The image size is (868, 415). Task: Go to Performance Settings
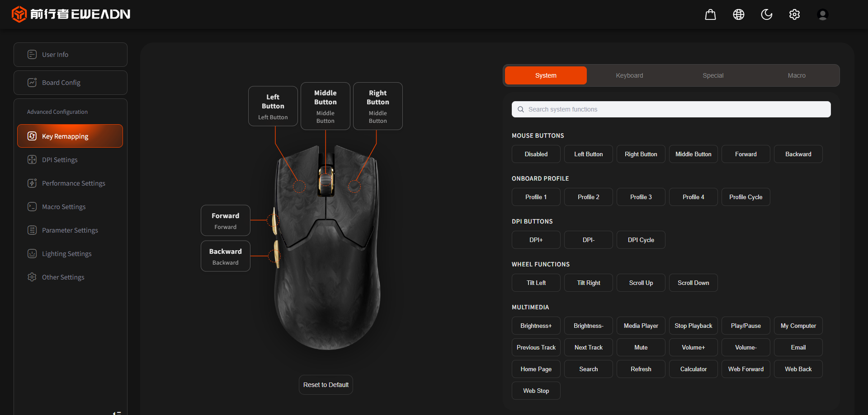pyautogui.click(x=73, y=183)
